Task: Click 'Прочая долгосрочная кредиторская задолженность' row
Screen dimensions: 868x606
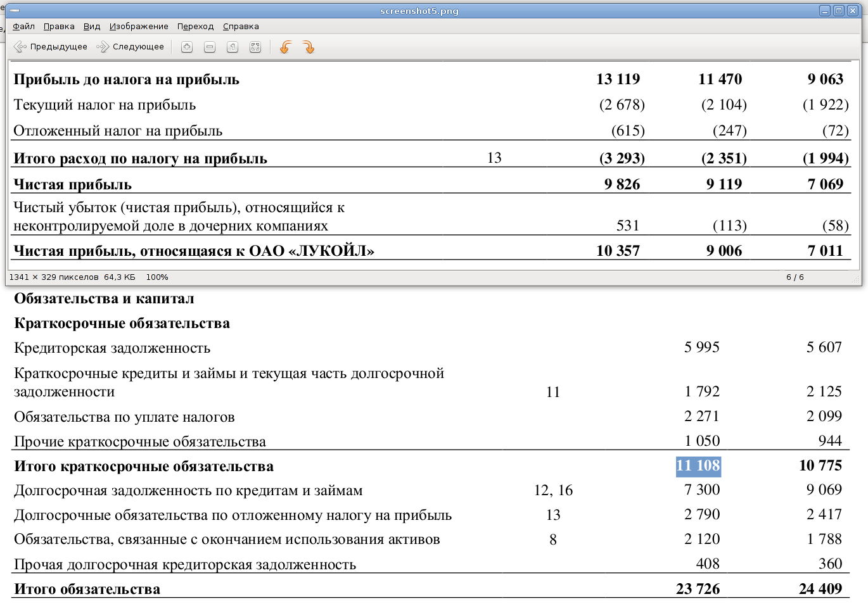Action: pos(185,565)
